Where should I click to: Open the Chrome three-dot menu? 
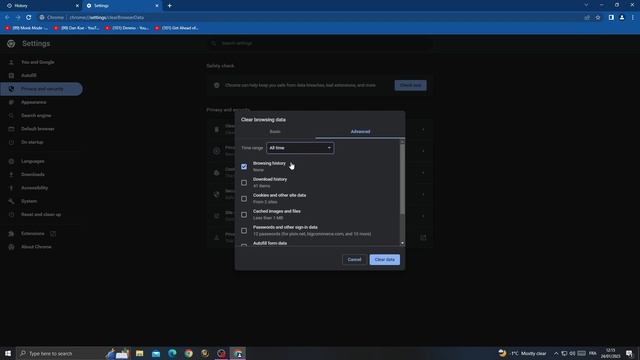(633, 18)
